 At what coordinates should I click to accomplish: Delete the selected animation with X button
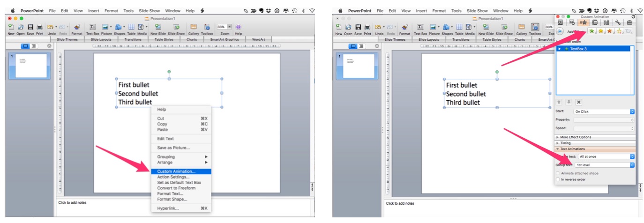(x=578, y=102)
